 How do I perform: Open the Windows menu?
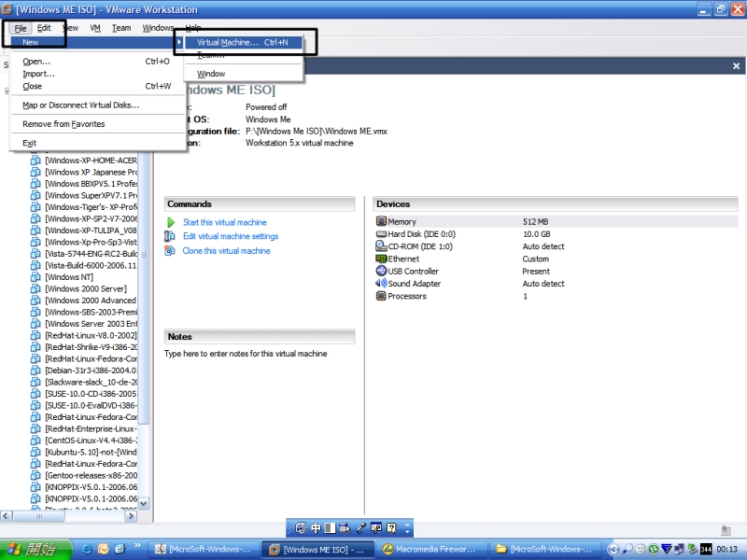pos(157,28)
